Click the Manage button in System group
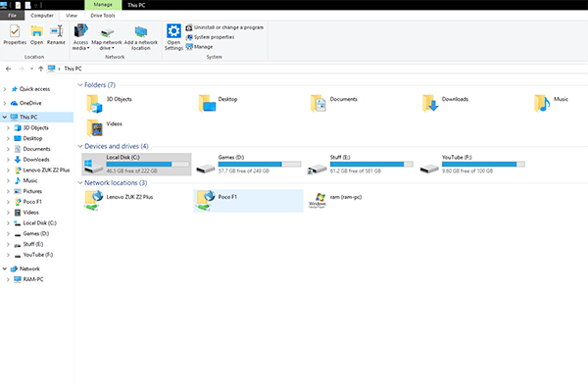Screen dimensions: 588x387 (x=199, y=47)
